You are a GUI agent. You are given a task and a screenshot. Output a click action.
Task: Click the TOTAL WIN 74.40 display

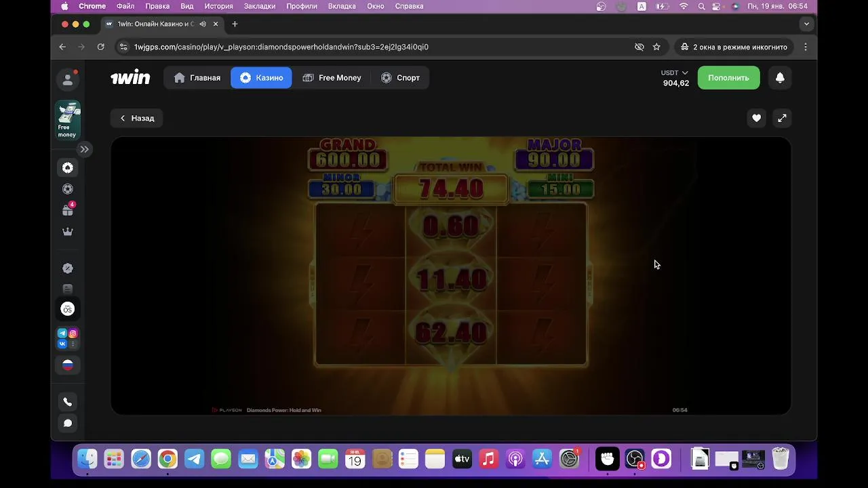(x=451, y=183)
